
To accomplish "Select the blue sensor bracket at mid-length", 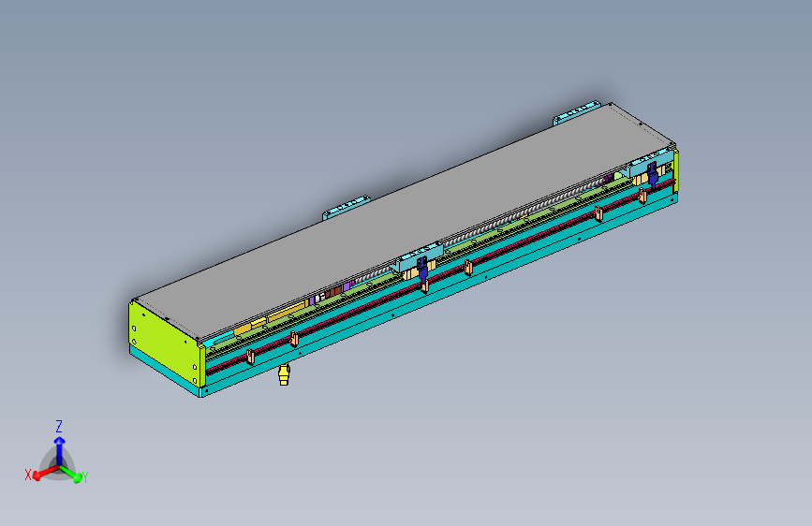I will click(422, 269).
